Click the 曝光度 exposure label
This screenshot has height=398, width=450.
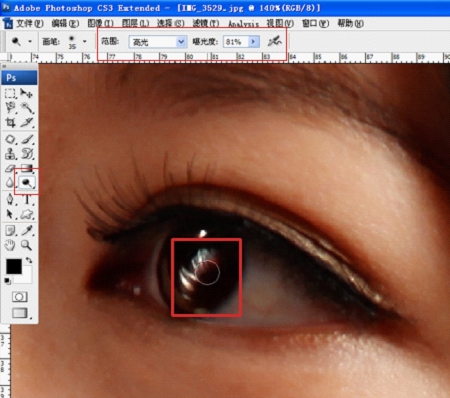[205, 42]
